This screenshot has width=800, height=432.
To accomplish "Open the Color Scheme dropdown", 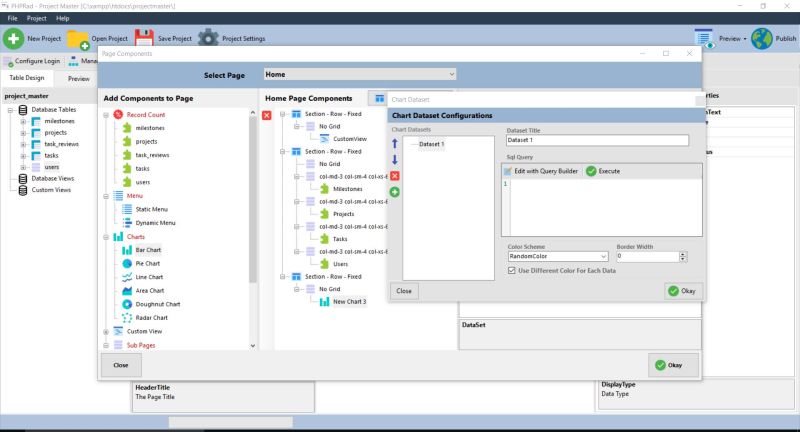I will click(x=558, y=257).
